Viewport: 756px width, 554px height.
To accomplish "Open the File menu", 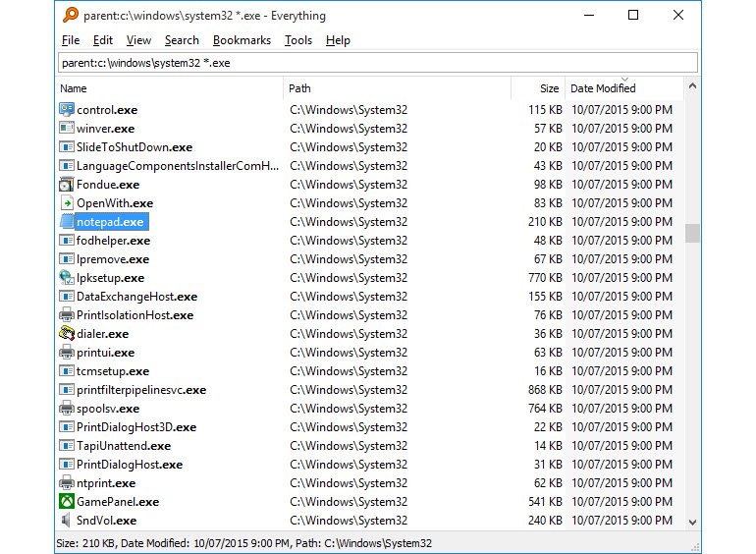I will 71,40.
